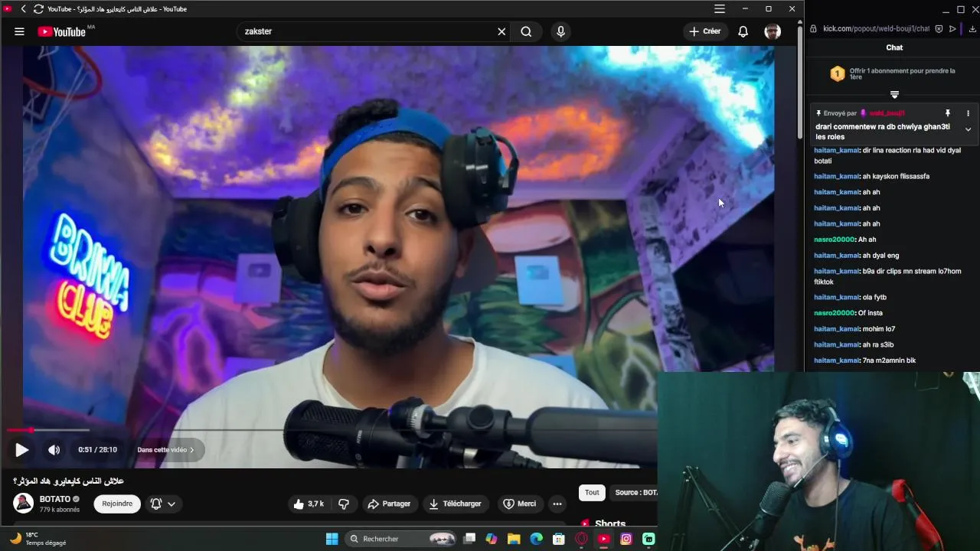The width and height of the screenshot is (980, 551).
Task: Open more actions three-dot menu
Action: click(x=557, y=504)
